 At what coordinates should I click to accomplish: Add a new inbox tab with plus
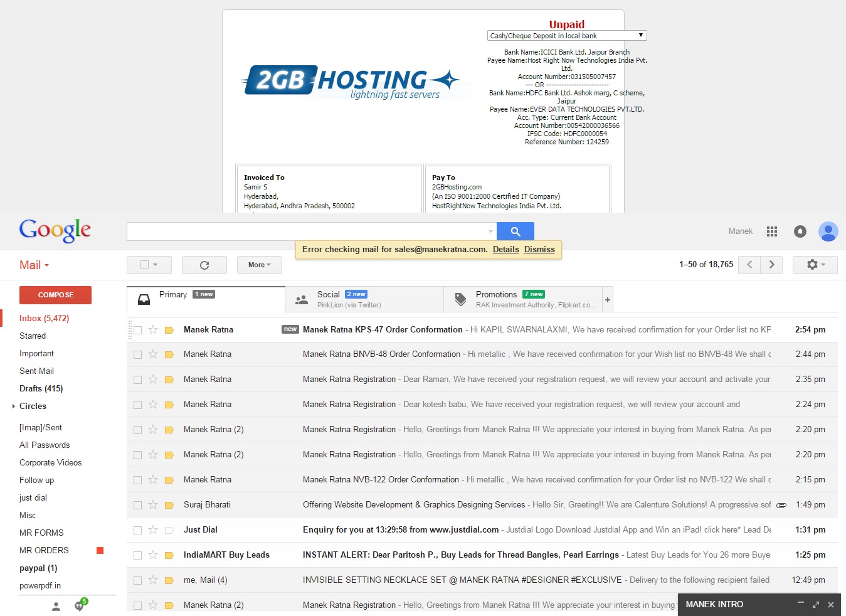point(607,300)
